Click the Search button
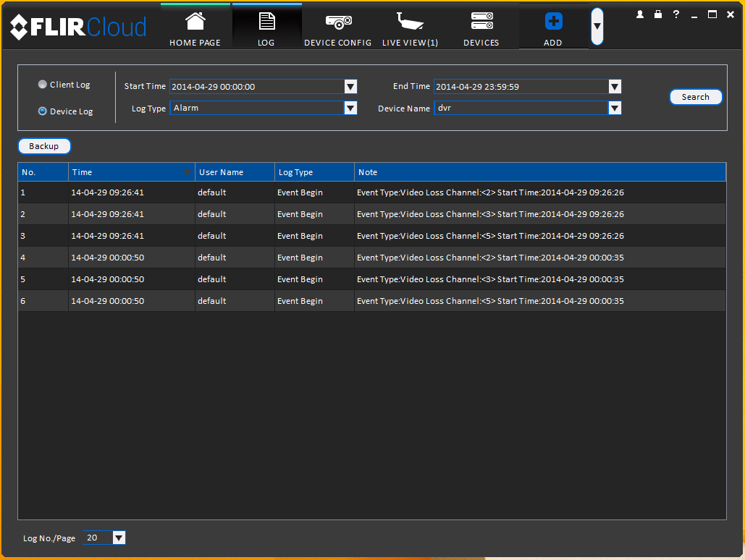This screenshot has height=560, width=745. (x=696, y=97)
